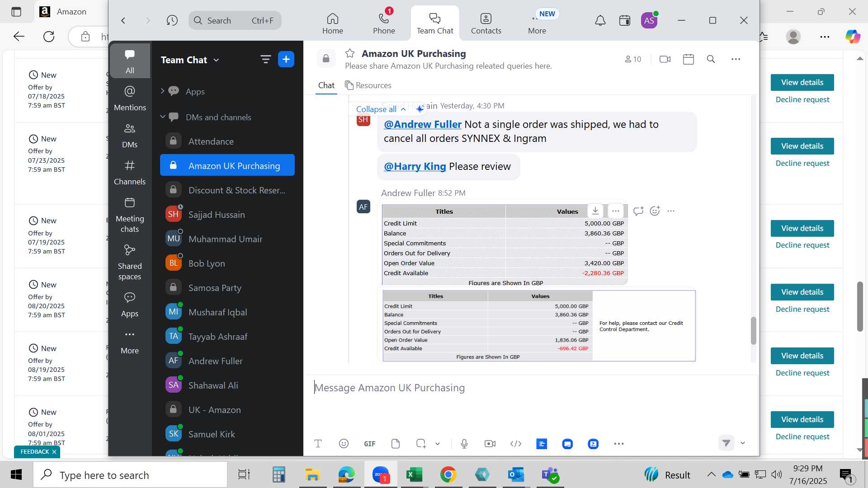Add emoji reaction to the message
868x488 pixels.
(x=655, y=211)
